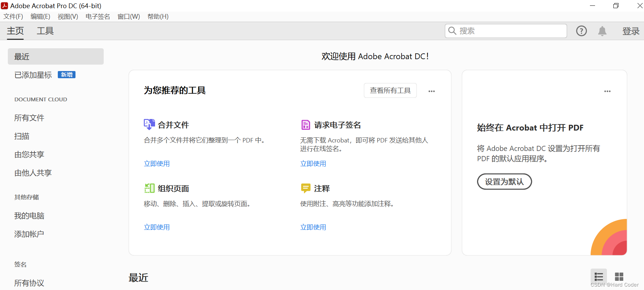Open the 文件(F) menu
The height and width of the screenshot is (290, 644).
(x=13, y=17)
